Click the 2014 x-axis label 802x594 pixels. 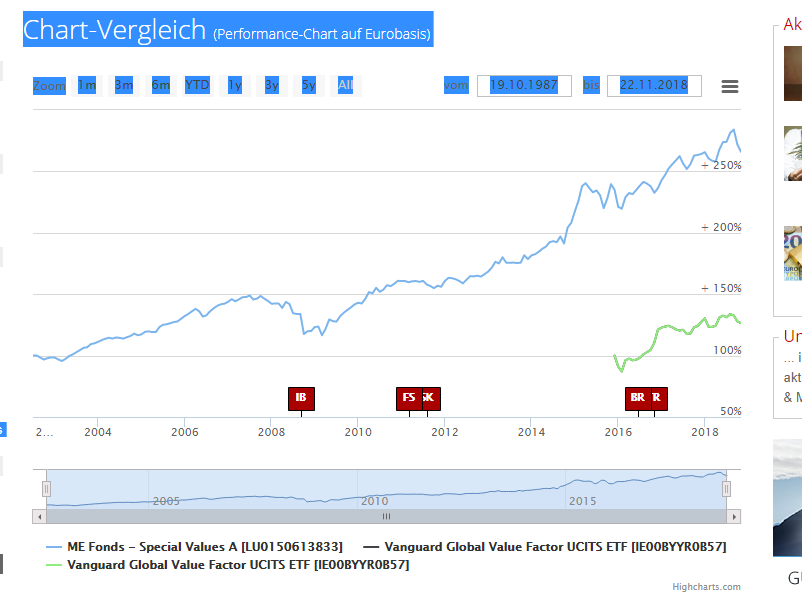[x=531, y=432]
